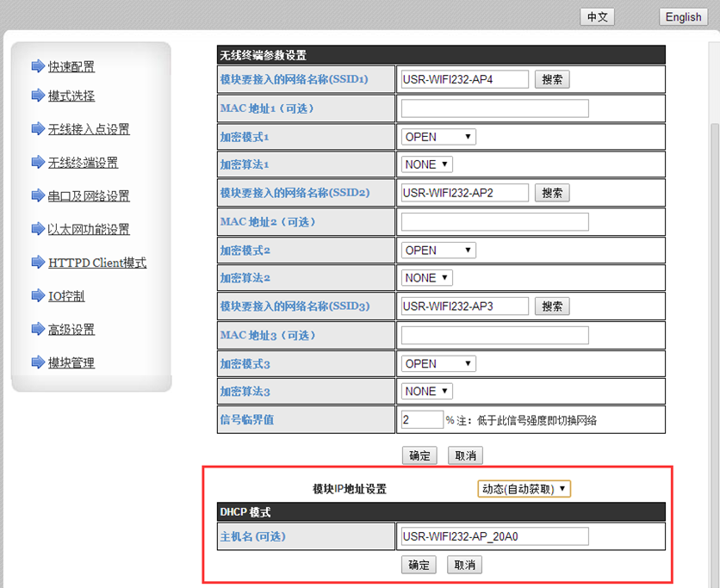Screen dimensions: 720x588
Task: Open the 加密模式1 dropdown
Action: 438,137
